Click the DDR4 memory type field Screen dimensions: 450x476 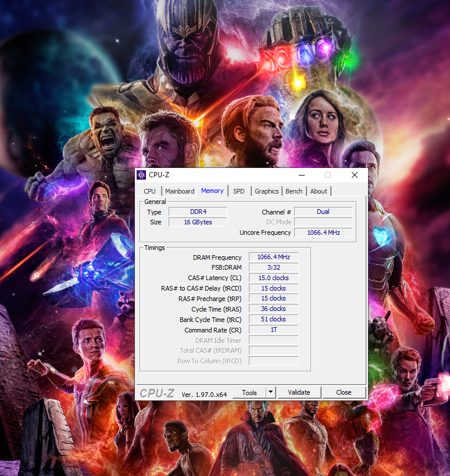tap(198, 212)
